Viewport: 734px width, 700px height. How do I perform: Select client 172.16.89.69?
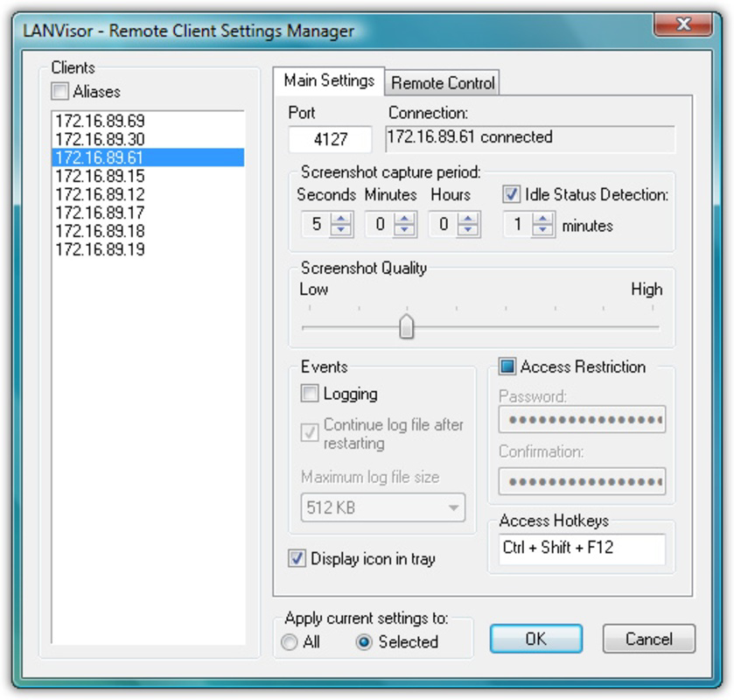[x=148, y=121]
